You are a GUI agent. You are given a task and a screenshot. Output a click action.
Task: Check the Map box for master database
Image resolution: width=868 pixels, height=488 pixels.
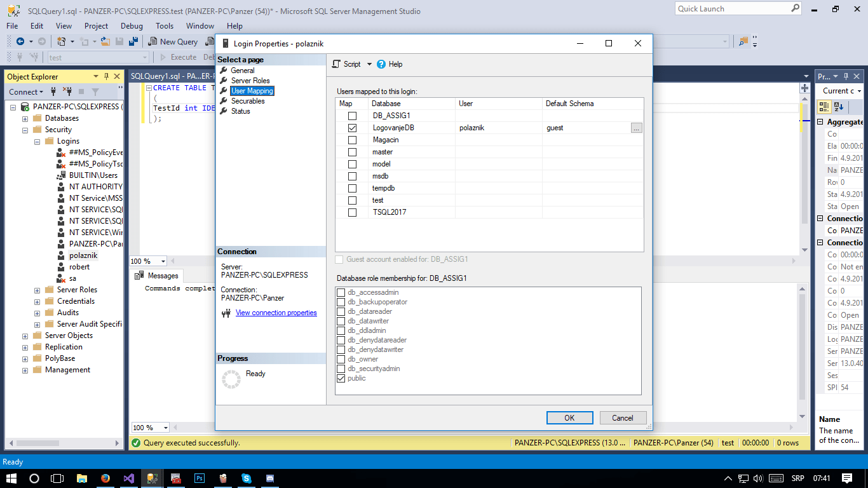352,152
